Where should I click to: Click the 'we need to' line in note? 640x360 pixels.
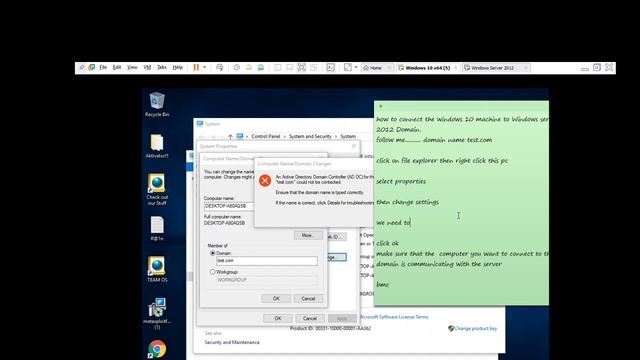(x=393, y=222)
